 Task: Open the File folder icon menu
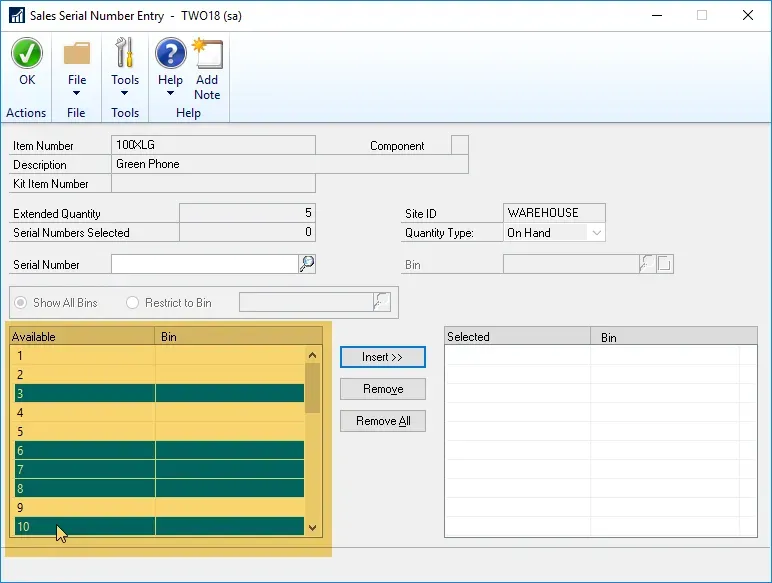[x=76, y=55]
